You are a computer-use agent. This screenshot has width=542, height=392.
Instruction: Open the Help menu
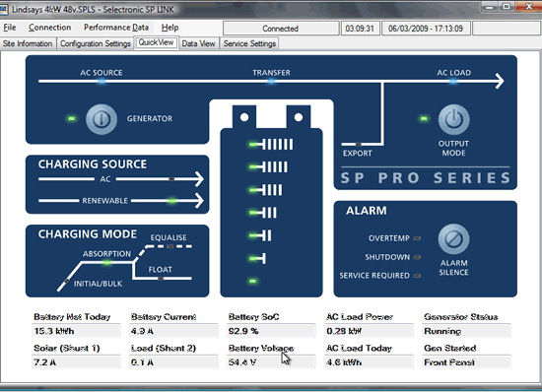(170, 28)
